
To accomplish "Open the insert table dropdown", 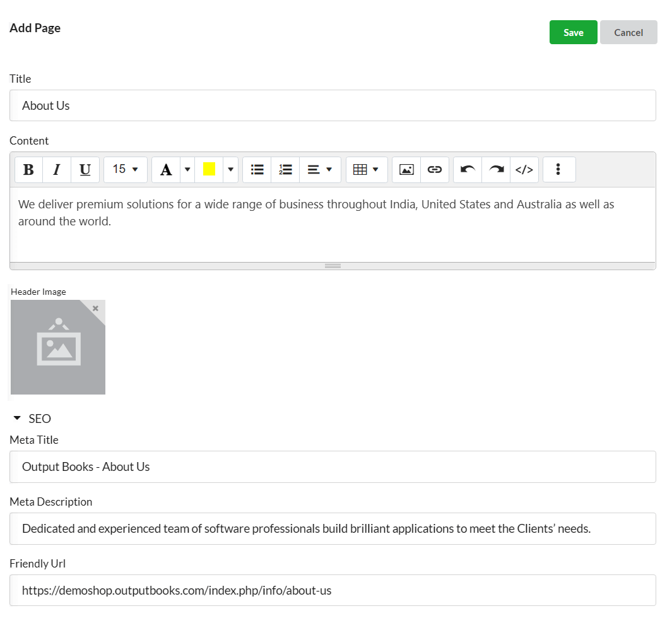I will [367, 170].
